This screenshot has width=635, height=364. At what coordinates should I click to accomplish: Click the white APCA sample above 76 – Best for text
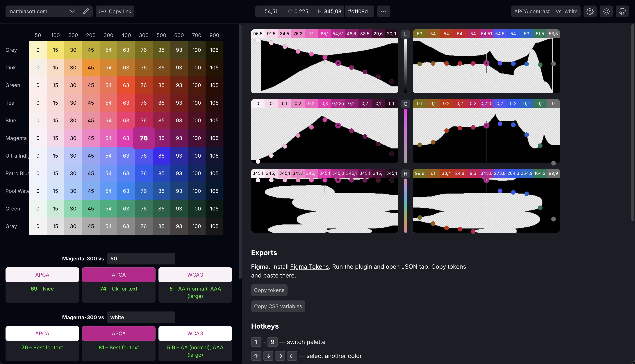pos(42,334)
